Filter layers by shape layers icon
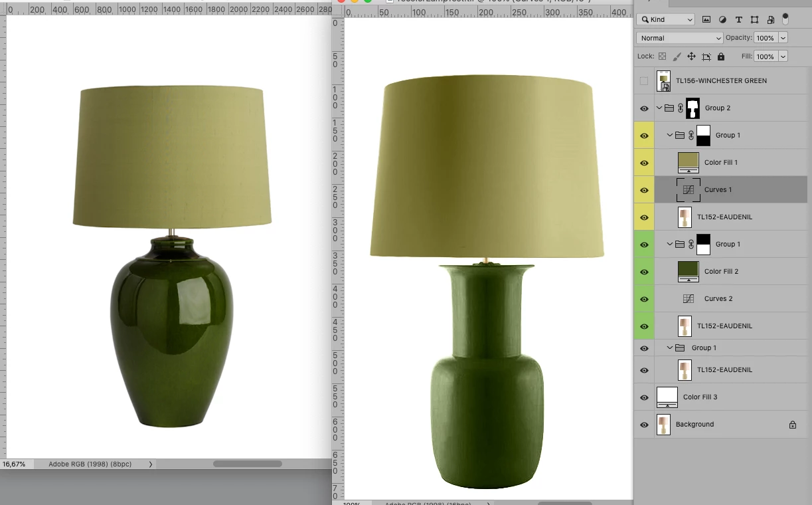 754,20
